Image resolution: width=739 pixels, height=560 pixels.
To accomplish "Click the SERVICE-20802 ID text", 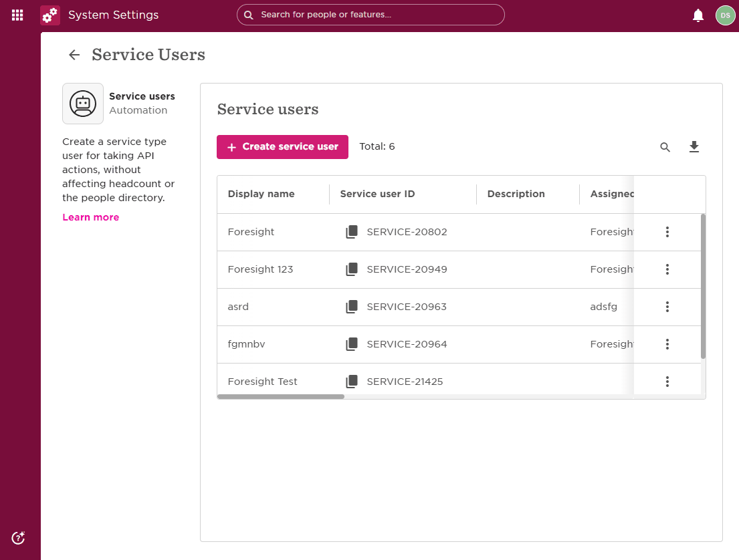I will [x=407, y=232].
